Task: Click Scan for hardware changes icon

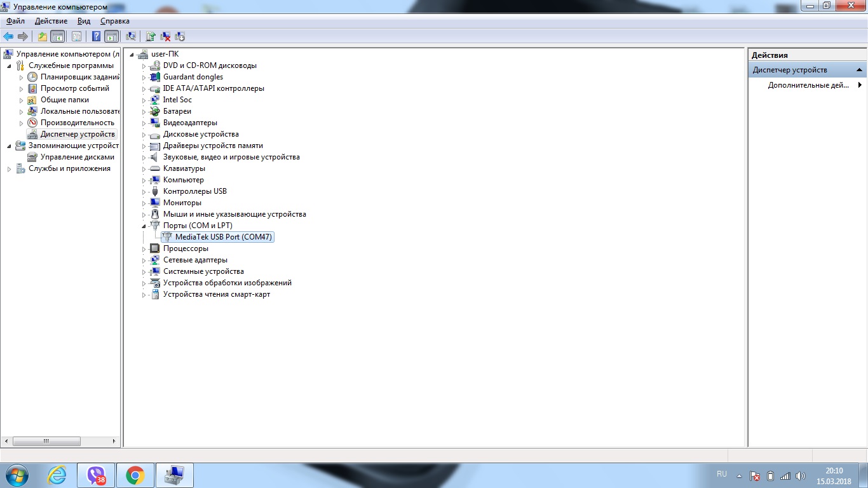Action: tap(131, 37)
